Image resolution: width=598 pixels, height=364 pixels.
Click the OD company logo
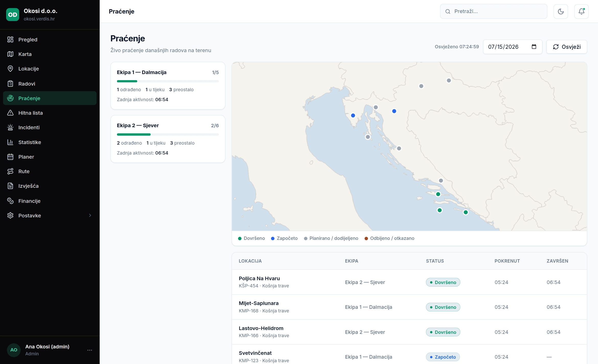(x=13, y=15)
